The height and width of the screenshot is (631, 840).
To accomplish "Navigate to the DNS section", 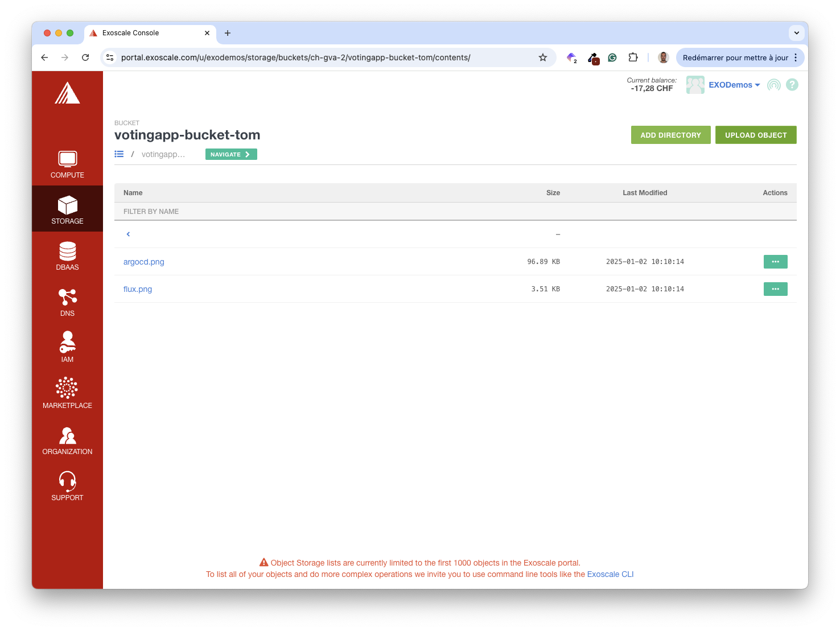I will 67,302.
